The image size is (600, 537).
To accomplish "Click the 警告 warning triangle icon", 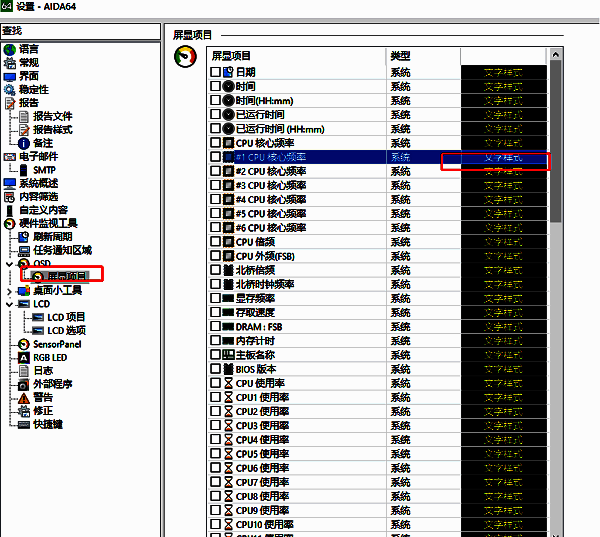I will [24, 397].
